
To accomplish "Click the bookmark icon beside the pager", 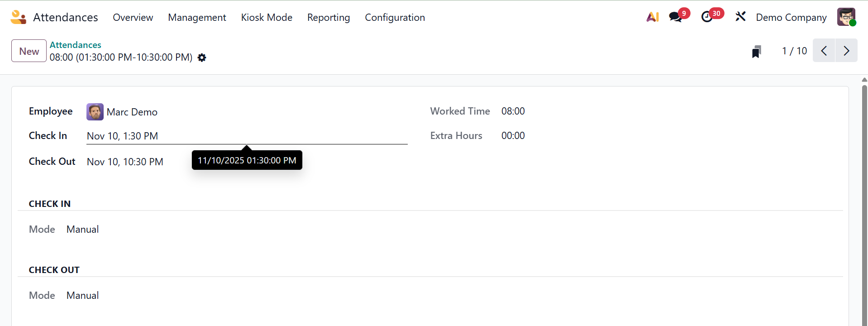I will click(x=756, y=52).
